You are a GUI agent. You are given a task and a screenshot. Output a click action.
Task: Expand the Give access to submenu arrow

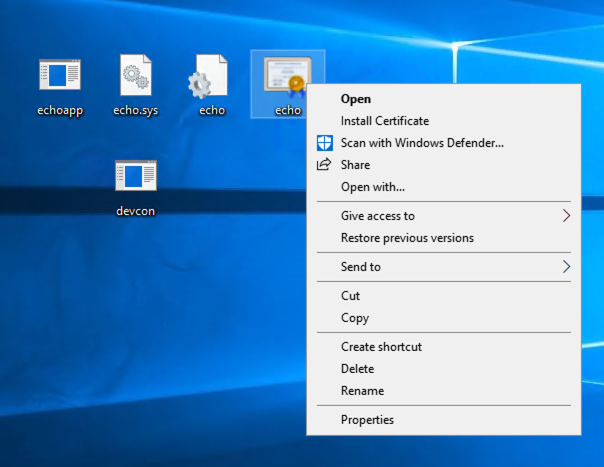(566, 216)
